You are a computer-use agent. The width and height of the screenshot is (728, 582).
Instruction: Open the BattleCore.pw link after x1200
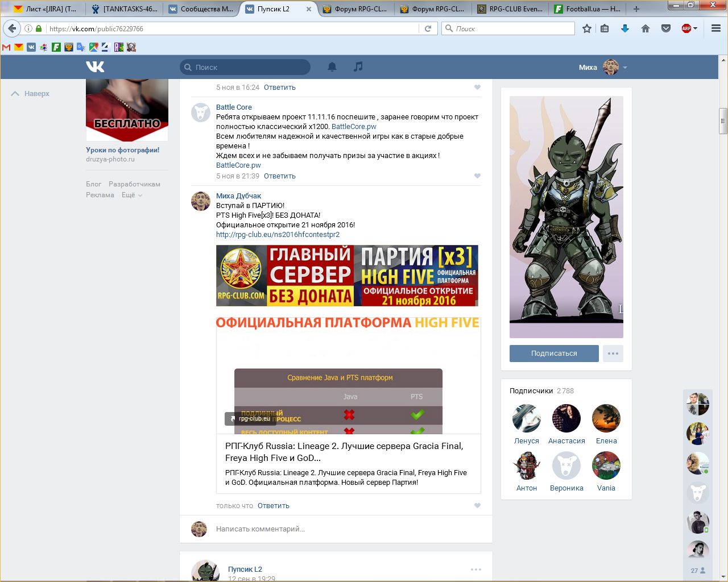tap(354, 127)
